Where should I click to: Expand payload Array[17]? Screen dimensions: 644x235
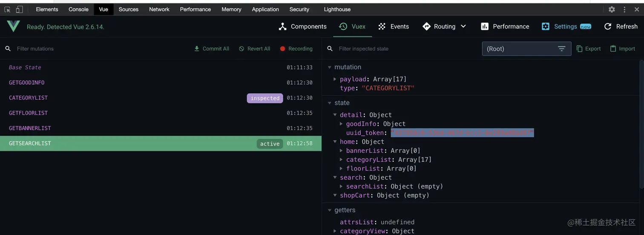(335, 79)
